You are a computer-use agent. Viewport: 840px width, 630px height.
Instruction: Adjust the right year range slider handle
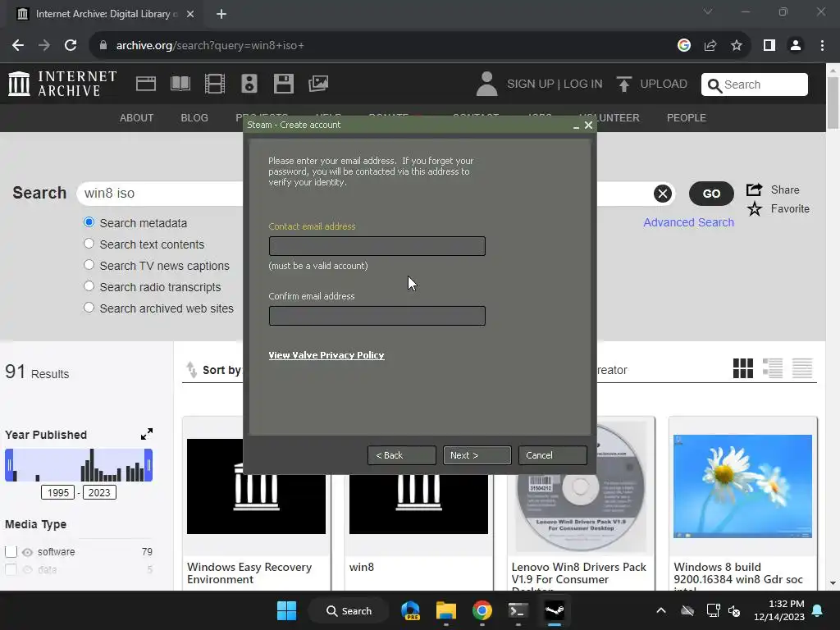[149, 465]
